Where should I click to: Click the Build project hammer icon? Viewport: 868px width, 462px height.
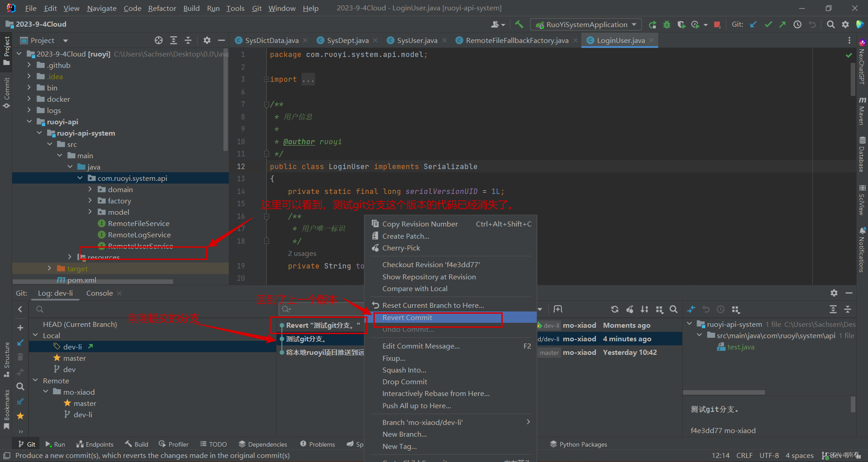[x=519, y=24]
